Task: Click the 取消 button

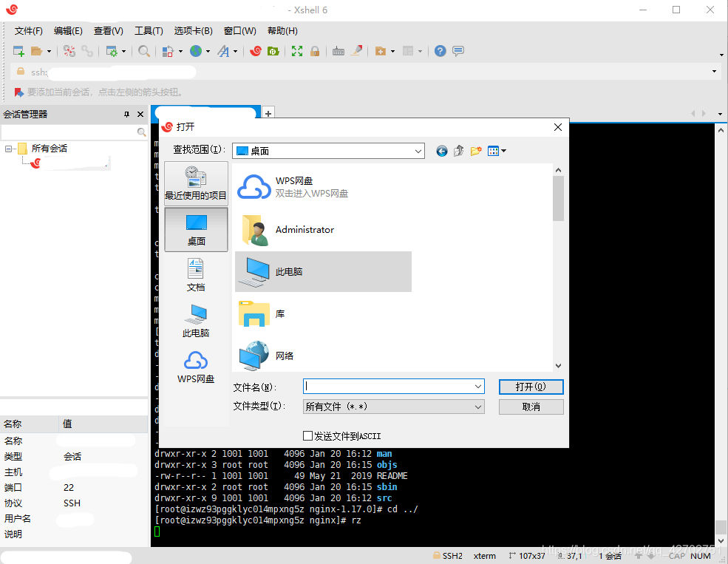Action: (531, 407)
